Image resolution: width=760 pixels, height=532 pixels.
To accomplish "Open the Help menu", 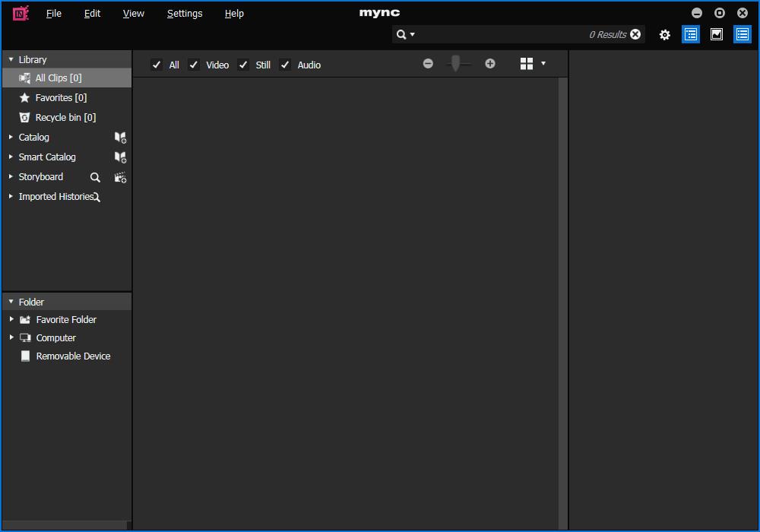I will tap(234, 14).
